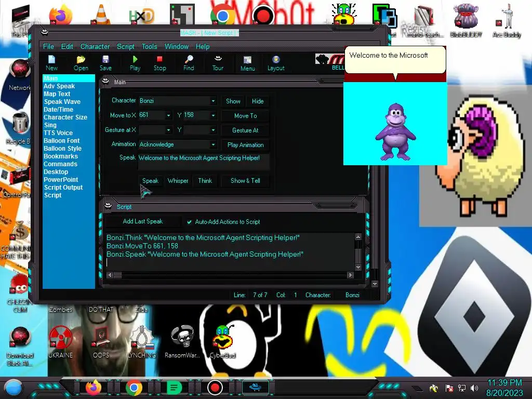Open the Edit menu

tap(67, 46)
